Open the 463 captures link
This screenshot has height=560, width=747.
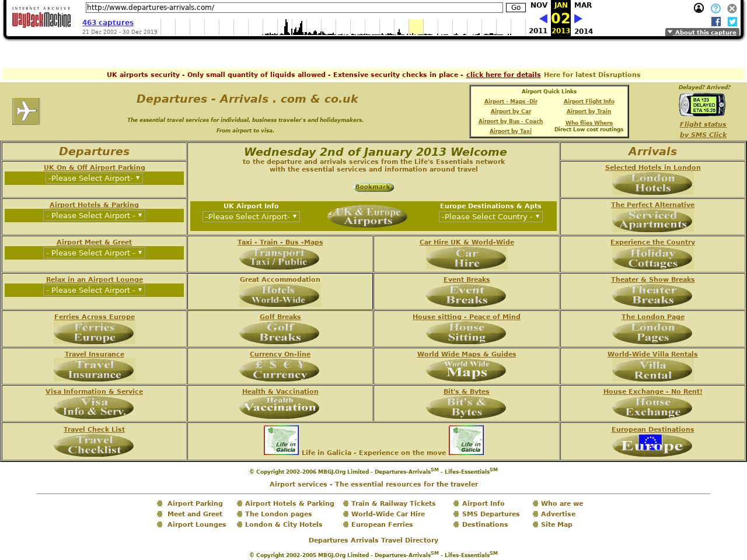click(108, 23)
